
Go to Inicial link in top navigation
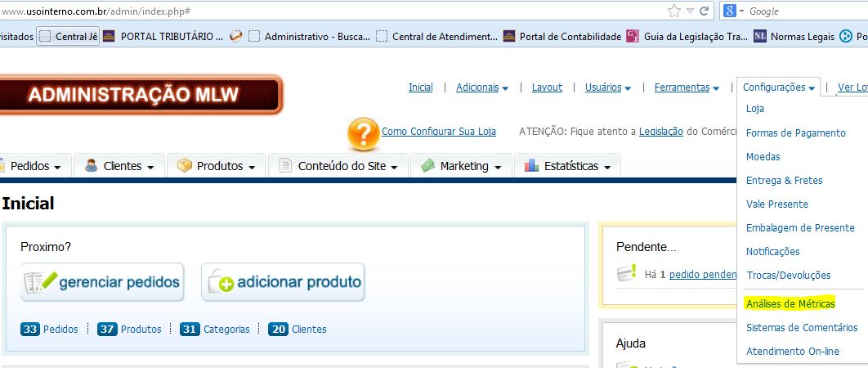421,87
